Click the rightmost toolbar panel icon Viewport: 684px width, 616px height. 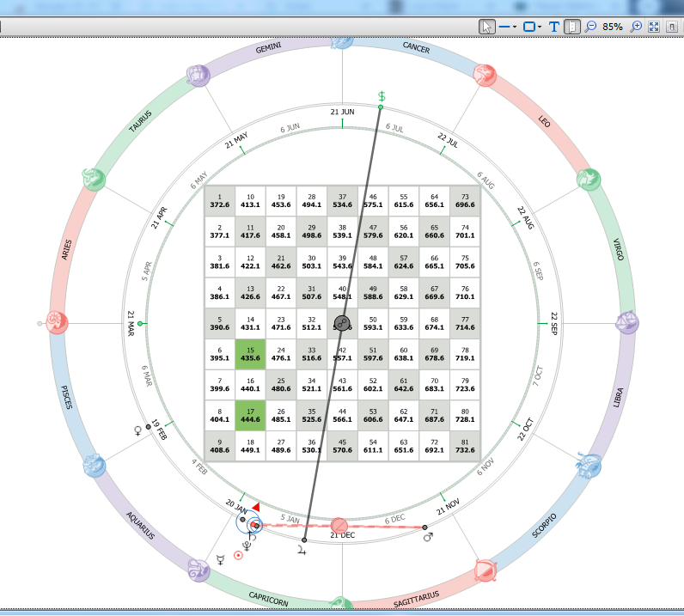[672, 27]
